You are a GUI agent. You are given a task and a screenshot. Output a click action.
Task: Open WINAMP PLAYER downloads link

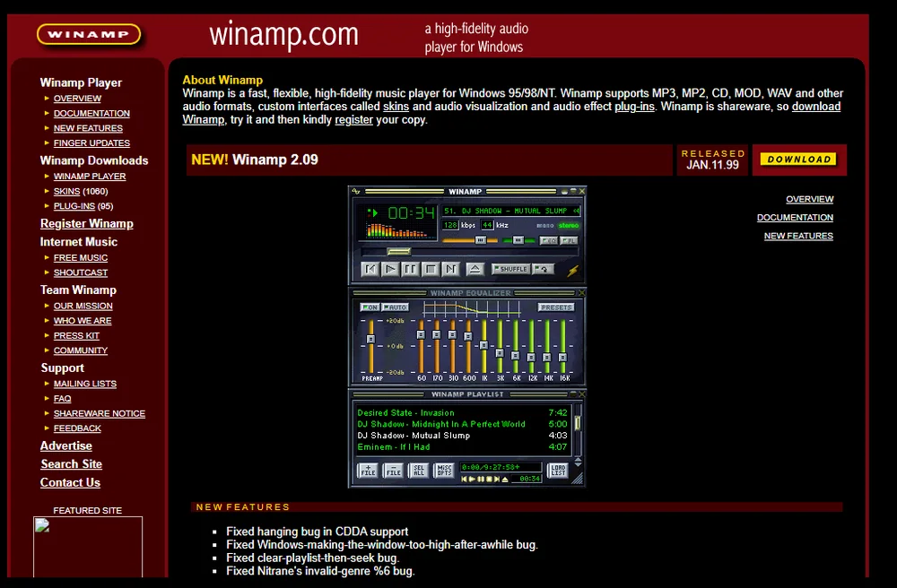tap(90, 176)
